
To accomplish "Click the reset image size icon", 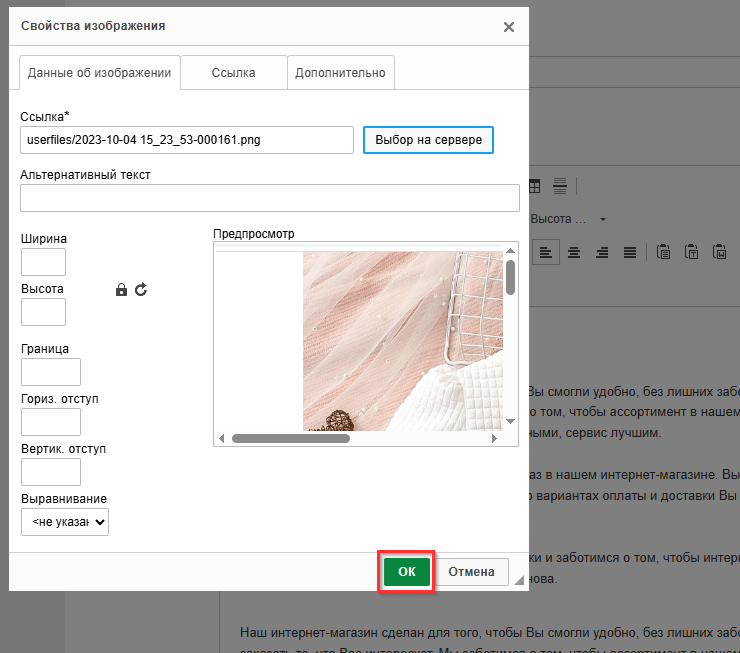I will coord(141,290).
